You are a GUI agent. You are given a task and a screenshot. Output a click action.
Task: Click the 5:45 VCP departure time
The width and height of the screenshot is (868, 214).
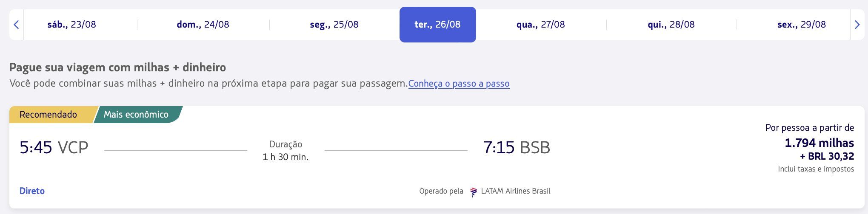[x=54, y=148]
